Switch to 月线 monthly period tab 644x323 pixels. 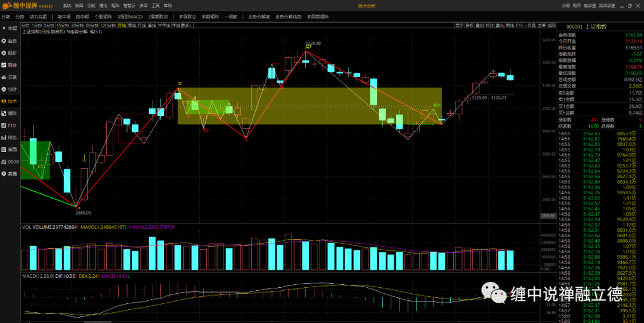coord(142,26)
